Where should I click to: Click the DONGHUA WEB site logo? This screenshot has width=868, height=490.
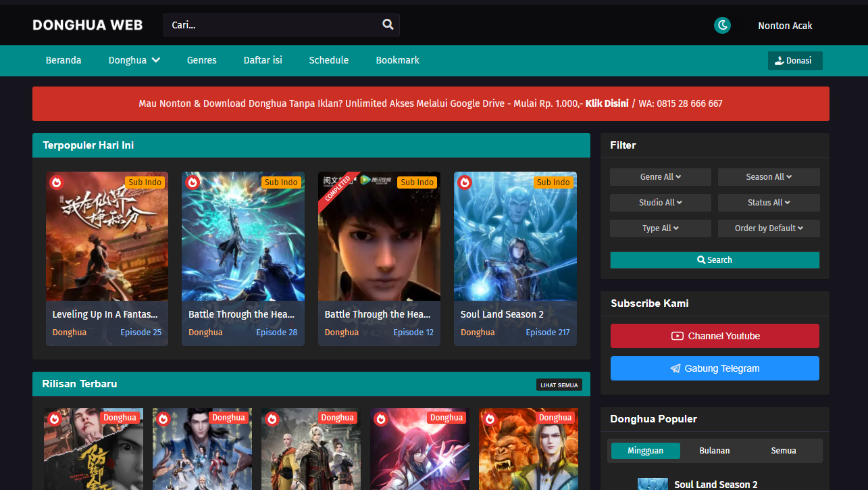pos(88,25)
